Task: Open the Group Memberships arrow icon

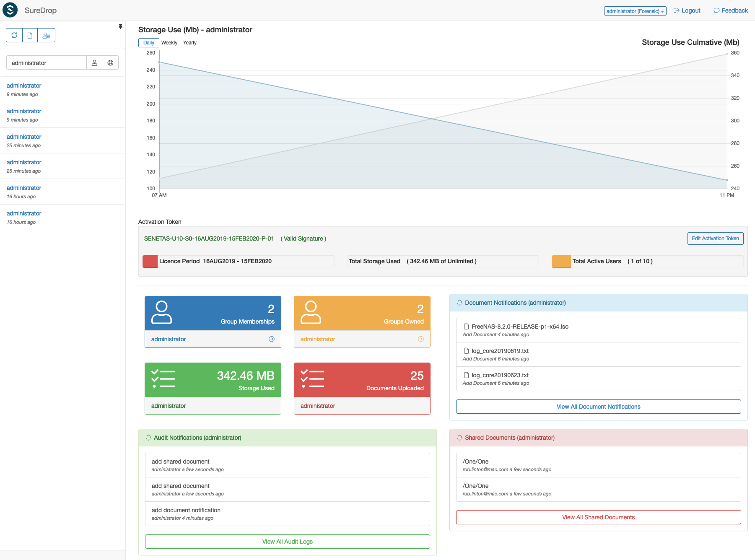Action: click(x=272, y=339)
